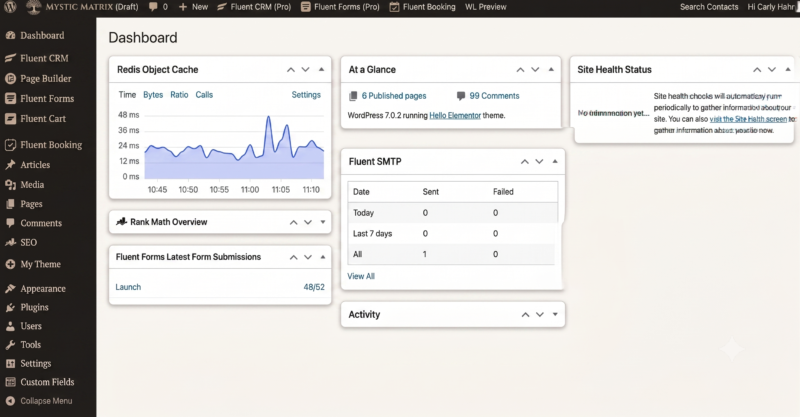The image size is (800, 417).
Task: Expand the Activity panel
Action: tap(555, 314)
